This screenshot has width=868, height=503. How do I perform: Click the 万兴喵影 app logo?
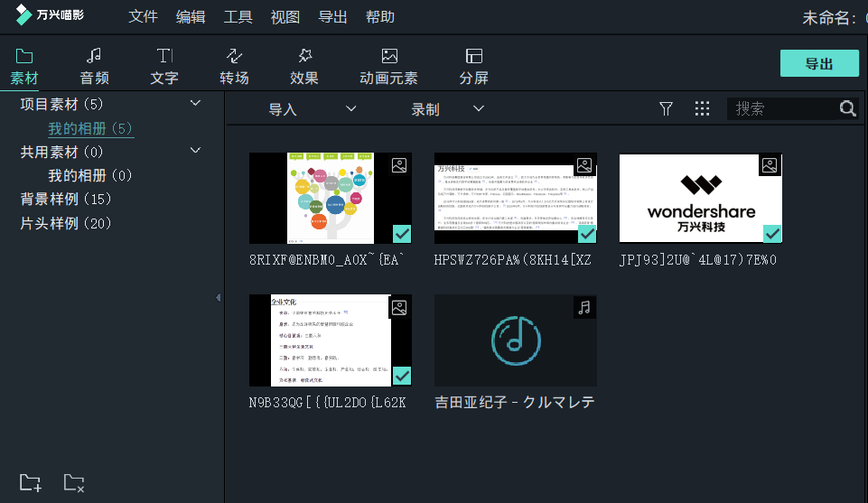50,15
